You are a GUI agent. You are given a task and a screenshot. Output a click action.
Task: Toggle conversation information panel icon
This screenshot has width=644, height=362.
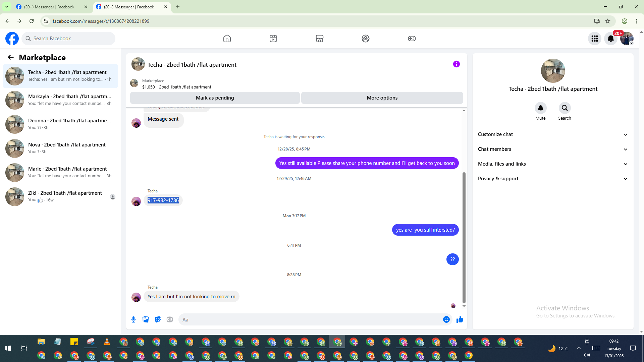[456, 64]
